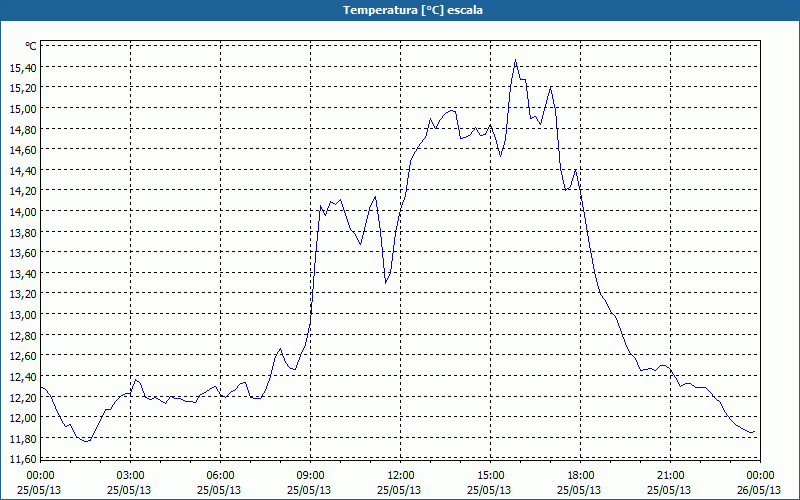Pick the 25/05/13 date beneath 15:00

(489, 490)
